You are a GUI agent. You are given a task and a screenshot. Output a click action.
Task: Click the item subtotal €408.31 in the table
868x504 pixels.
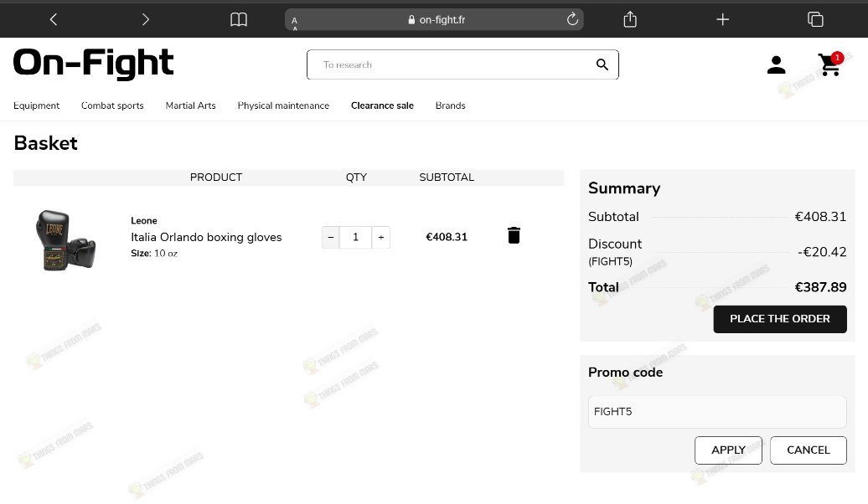click(447, 237)
